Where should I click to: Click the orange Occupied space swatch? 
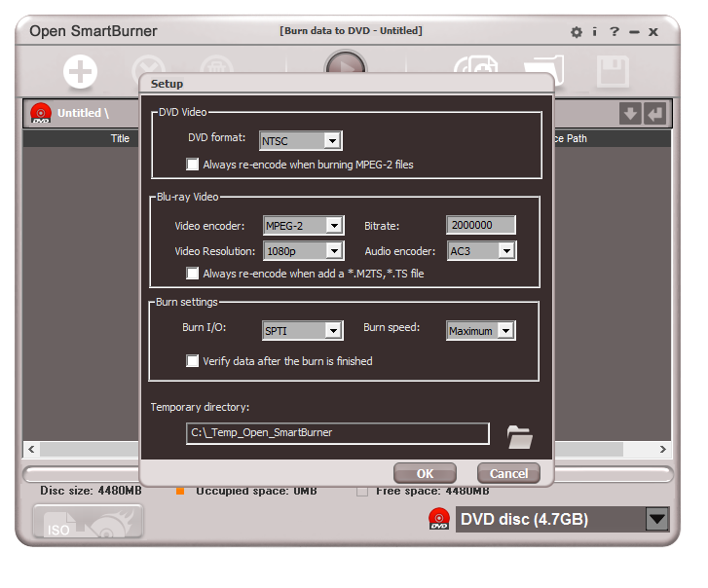coord(180,491)
